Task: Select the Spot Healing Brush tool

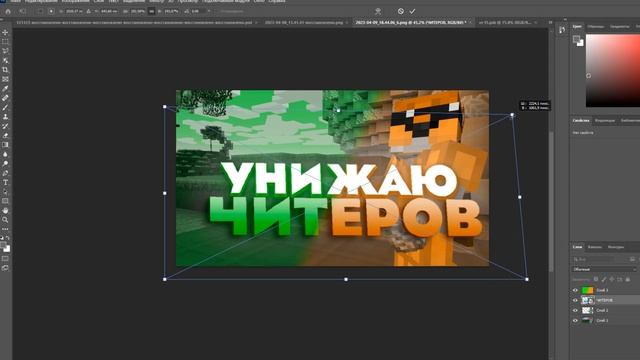Action: (5, 98)
